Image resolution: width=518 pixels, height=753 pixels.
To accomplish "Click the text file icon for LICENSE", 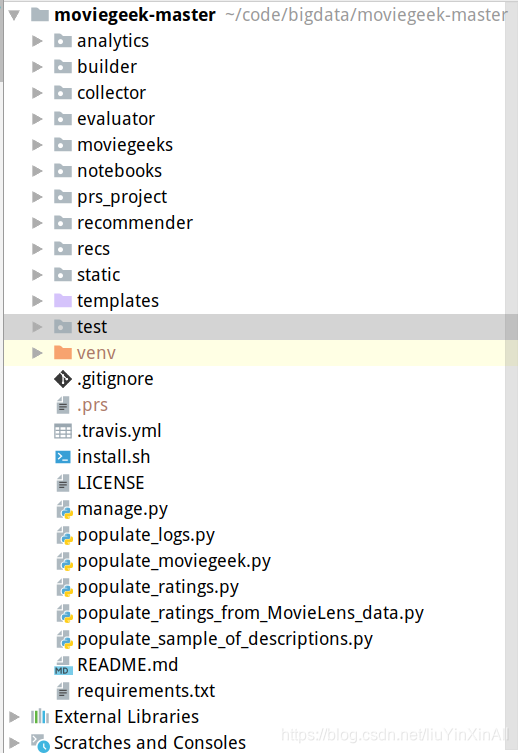I will [x=62, y=483].
